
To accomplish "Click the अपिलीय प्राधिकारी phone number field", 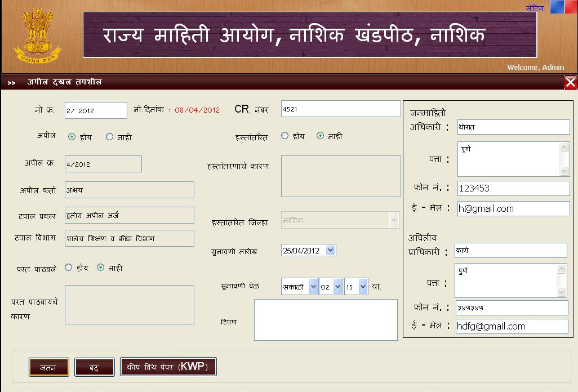I will (512, 308).
